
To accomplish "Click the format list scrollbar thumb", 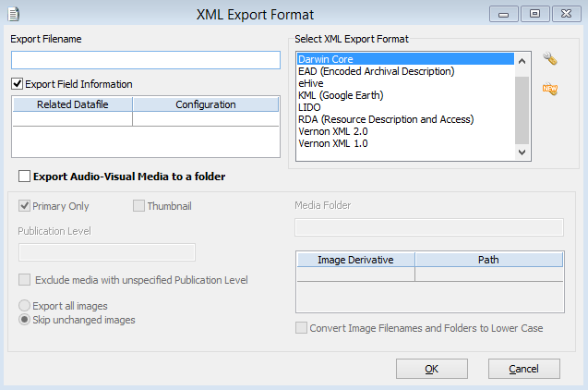I will coord(522,110).
